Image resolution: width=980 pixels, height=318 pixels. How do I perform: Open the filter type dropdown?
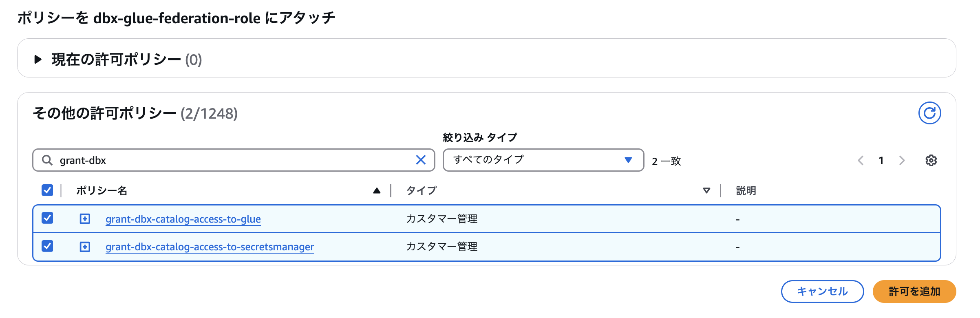click(x=543, y=160)
